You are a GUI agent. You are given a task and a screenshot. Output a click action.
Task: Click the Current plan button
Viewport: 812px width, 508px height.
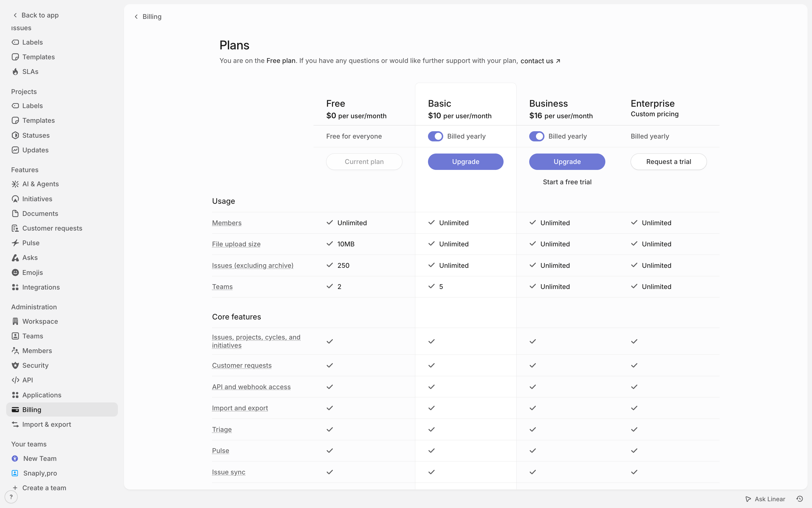pos(364,162)
